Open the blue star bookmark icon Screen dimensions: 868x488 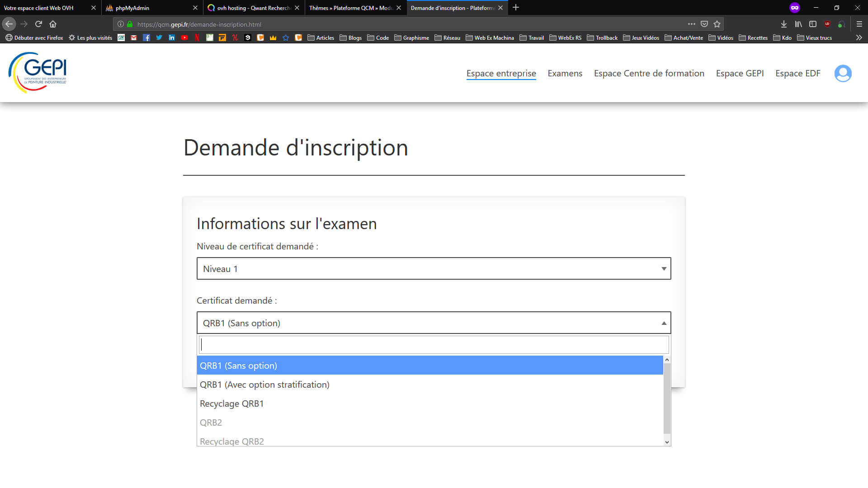286,38
